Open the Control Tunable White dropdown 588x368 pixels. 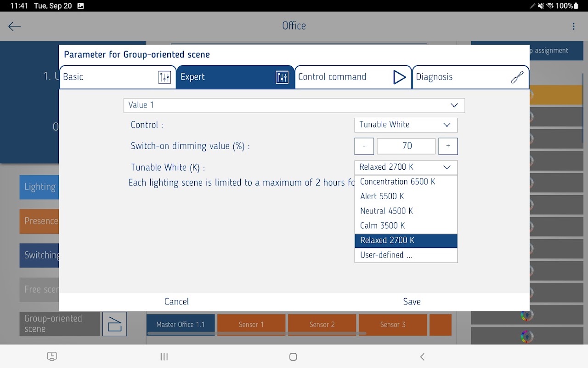406,125
